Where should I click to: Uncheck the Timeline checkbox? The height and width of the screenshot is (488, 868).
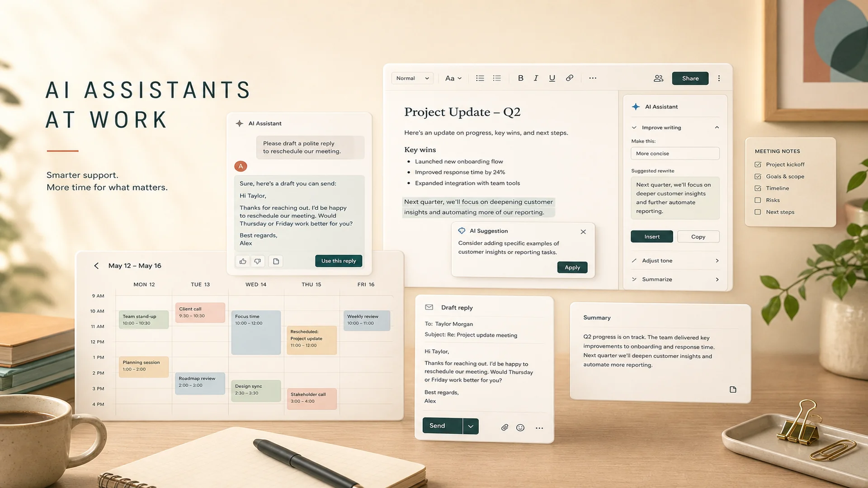[x=758, y=188]
